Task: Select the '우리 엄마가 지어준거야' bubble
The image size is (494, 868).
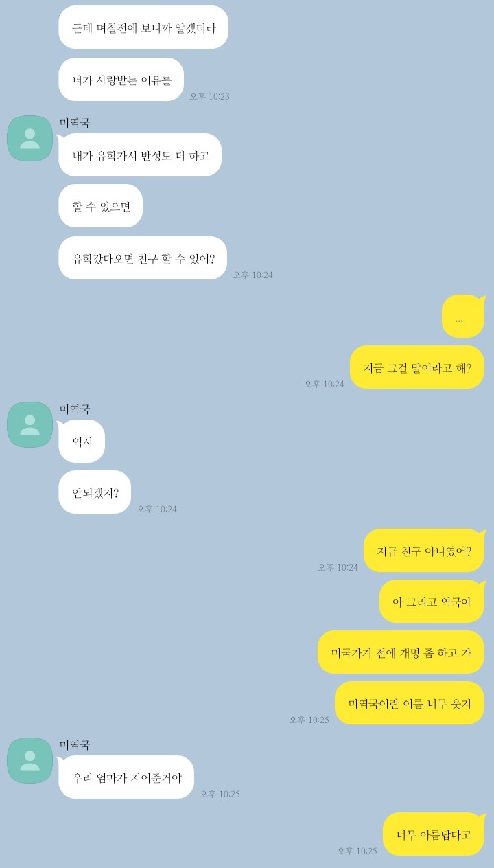Action: coord(126,777)
